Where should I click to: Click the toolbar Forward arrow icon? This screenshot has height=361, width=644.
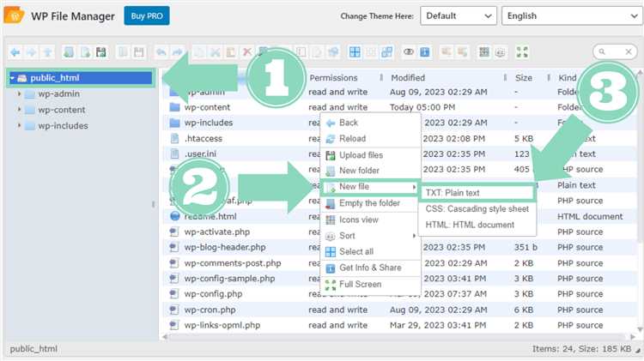tap(31, 52)
